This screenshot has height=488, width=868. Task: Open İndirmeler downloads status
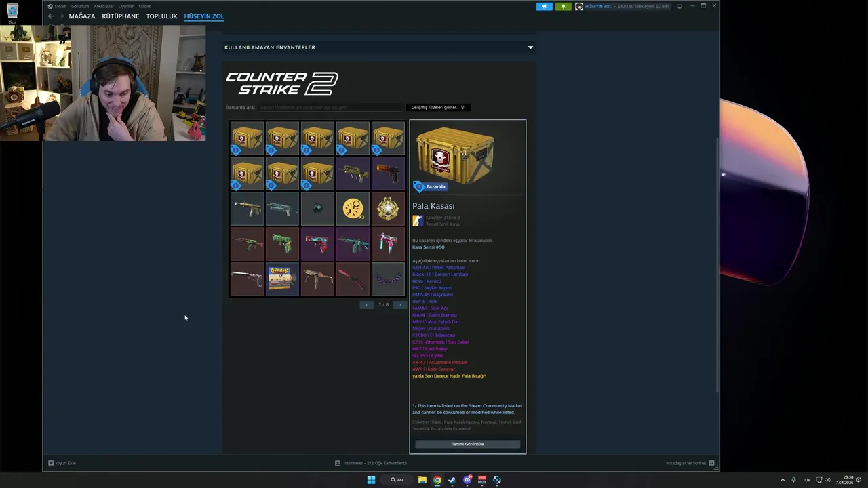(371, 463)
